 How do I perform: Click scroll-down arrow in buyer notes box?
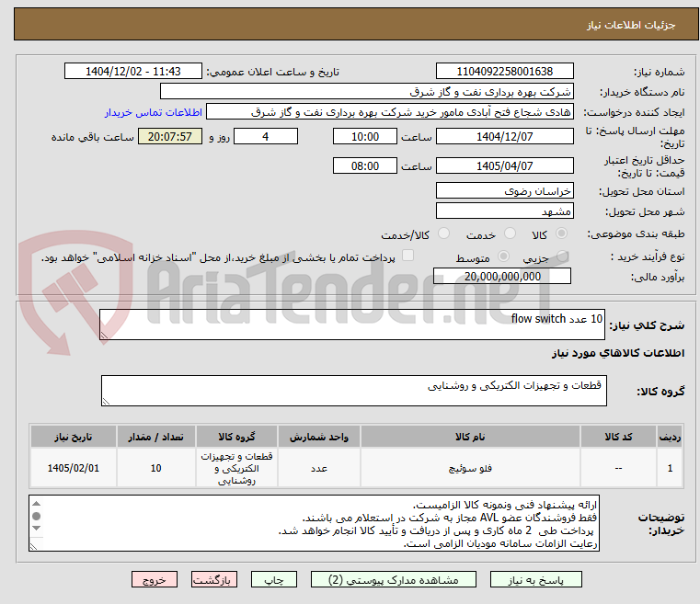tap(37, 529)
